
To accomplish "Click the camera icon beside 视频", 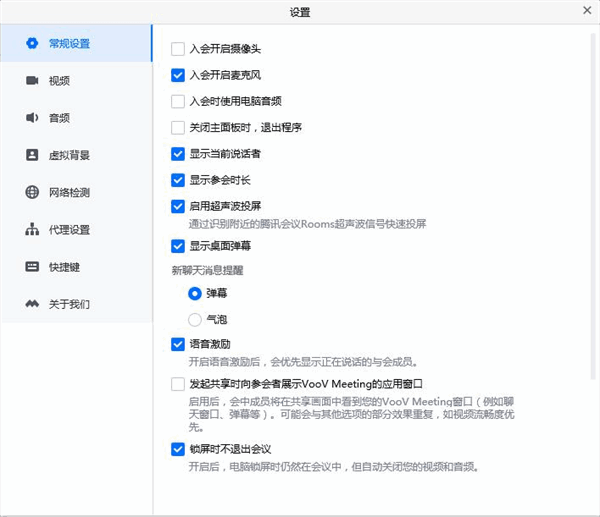I will pos(32,80).
